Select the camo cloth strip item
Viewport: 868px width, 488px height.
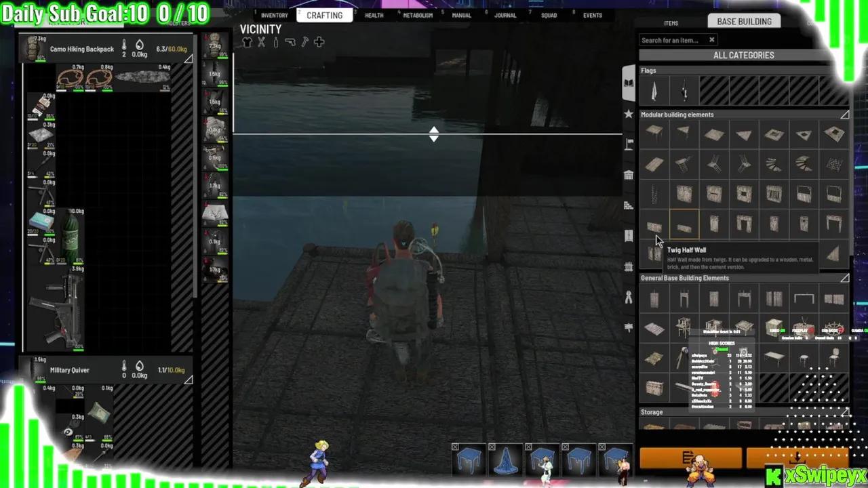pyautogui.click(x=142, y=77)
